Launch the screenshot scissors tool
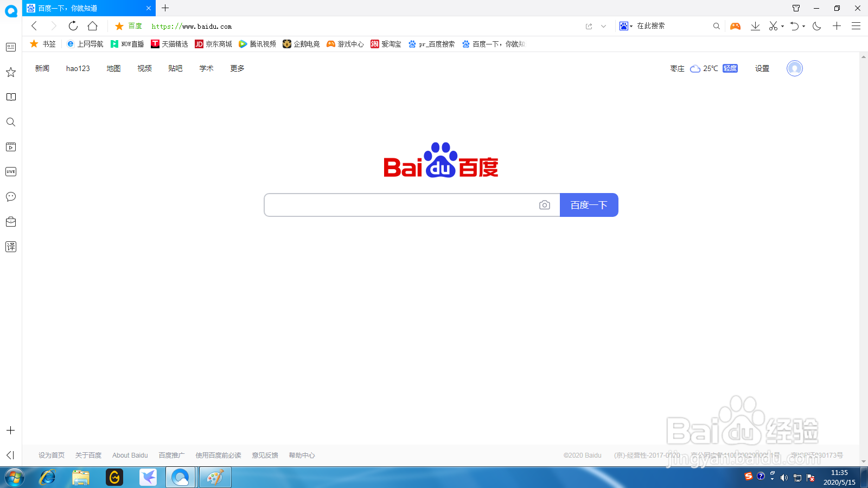This screenshot has width=868, height=488. coord(774,25)
